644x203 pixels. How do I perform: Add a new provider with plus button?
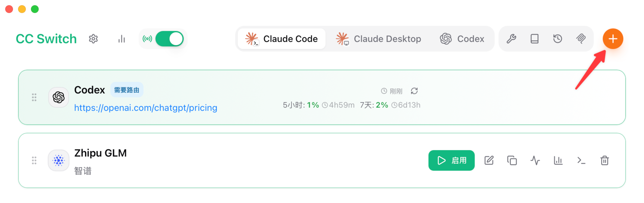(613, 39)
